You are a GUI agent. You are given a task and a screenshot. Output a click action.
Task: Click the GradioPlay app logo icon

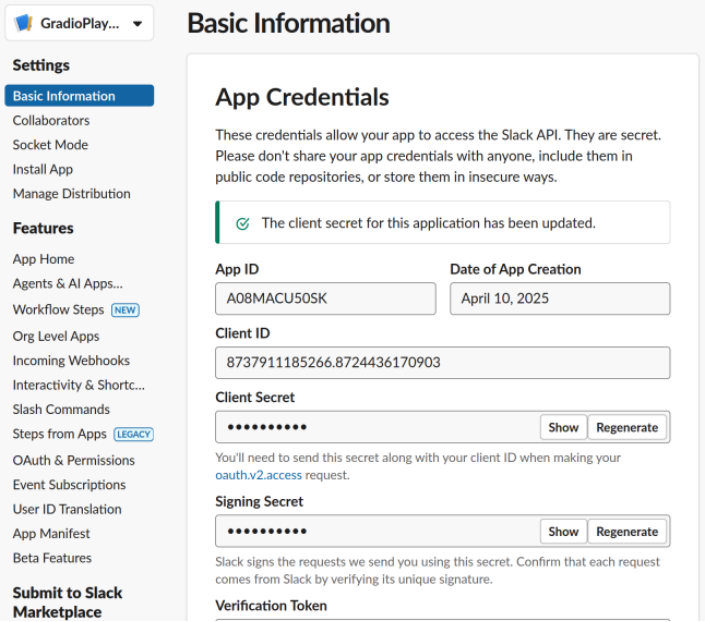click(23, 23)
